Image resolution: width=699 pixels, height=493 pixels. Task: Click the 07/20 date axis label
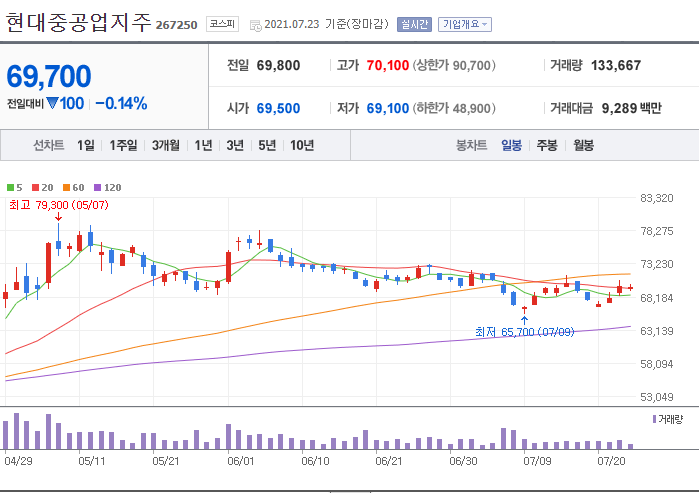pyautogui.click(x=611, y=460)
